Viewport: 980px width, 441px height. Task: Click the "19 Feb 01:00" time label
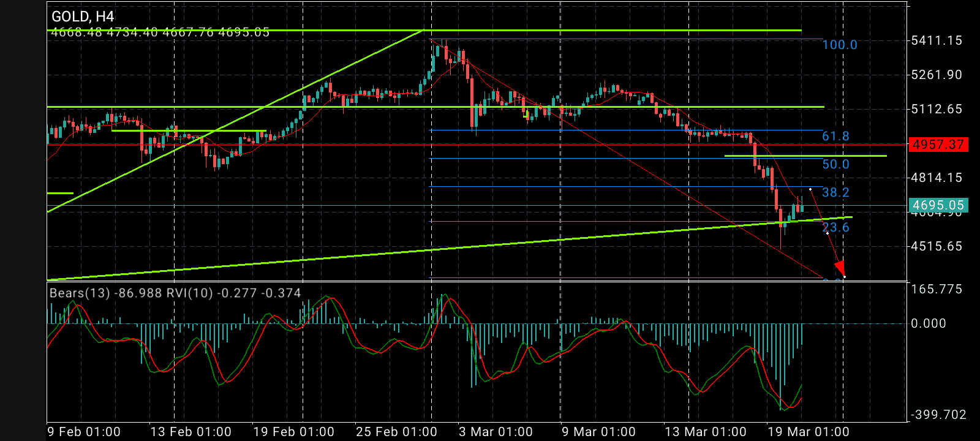(x=293, y=432)
